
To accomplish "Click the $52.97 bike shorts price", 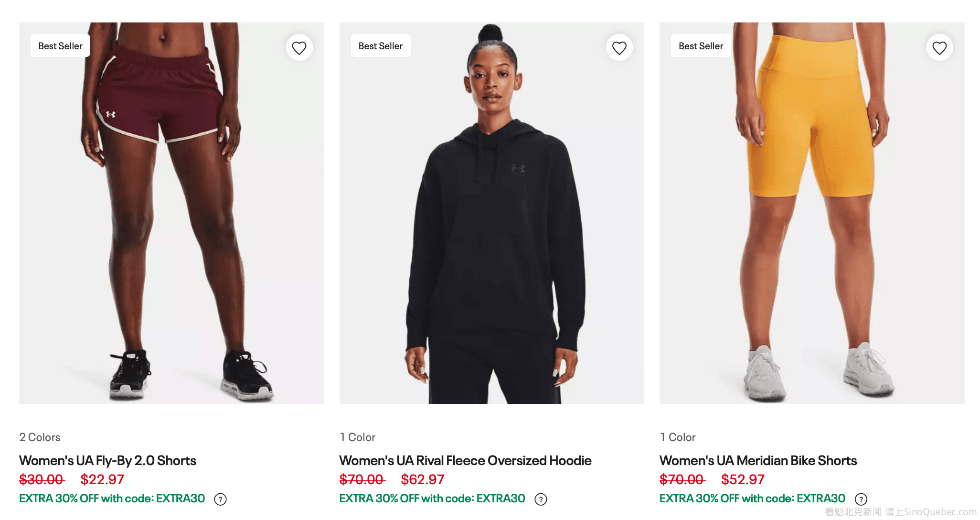I will (743, 479).
